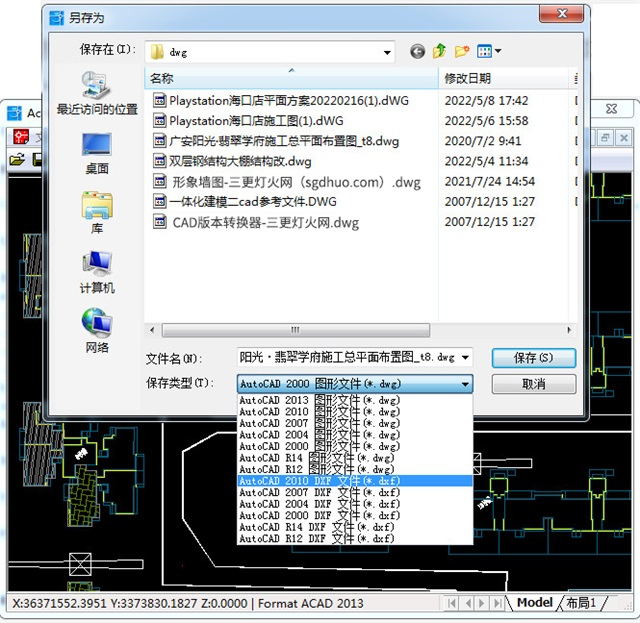Restore the inner drawing document window
Screen dimensions: 640x623
click(605, 138)
